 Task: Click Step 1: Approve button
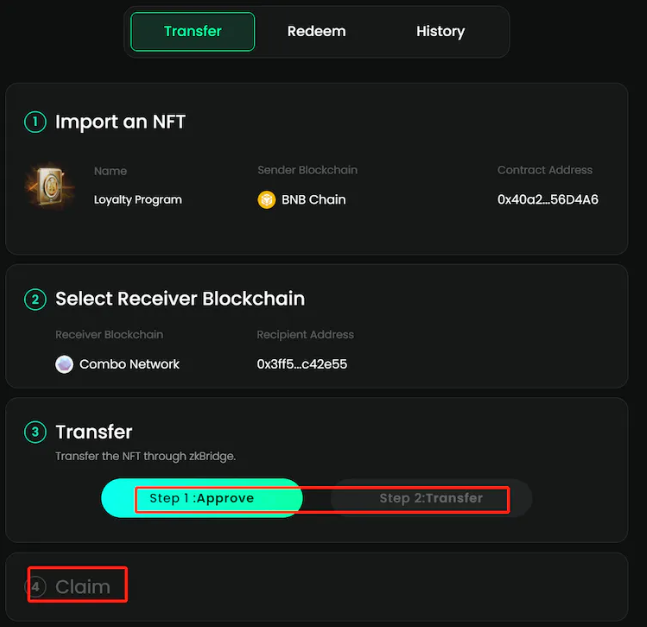(x=202, y=498)
